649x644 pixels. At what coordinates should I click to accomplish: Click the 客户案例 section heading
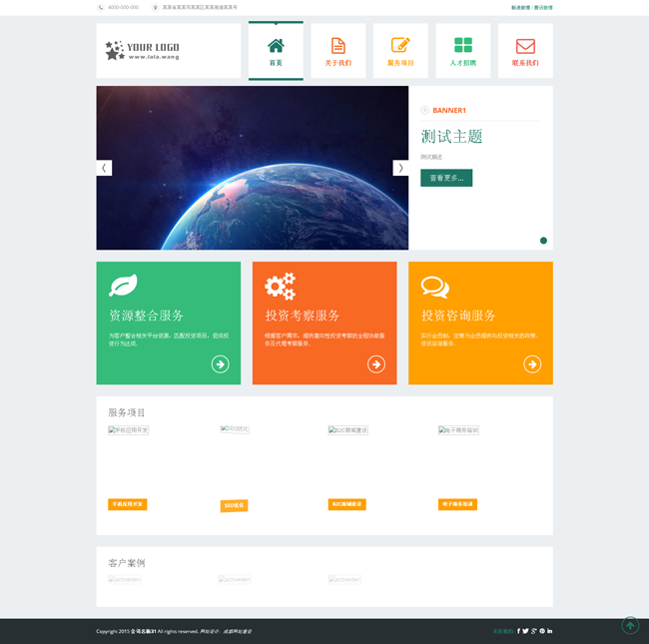pos(127,563)
